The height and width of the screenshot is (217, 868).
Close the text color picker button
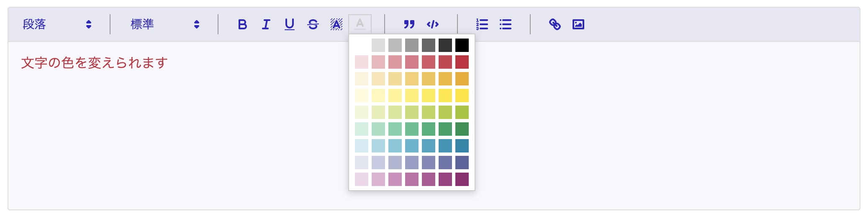[360, 24]
